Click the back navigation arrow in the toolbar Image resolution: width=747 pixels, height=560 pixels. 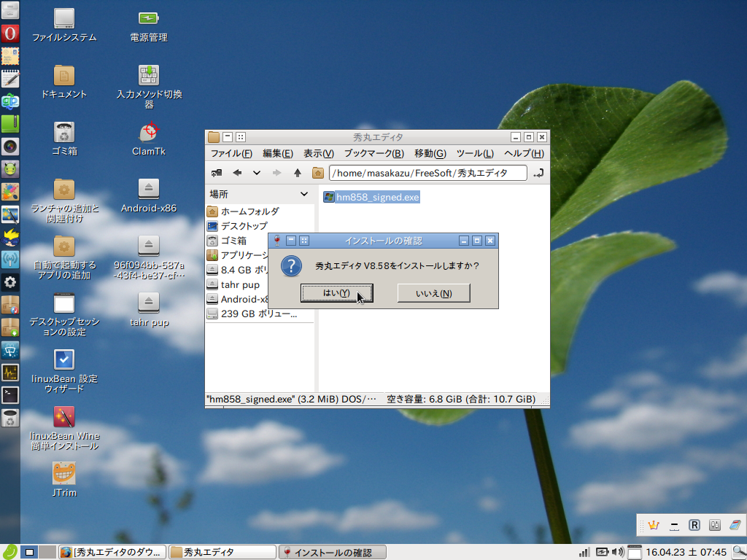pyautogui.click(x=236, y=173)
